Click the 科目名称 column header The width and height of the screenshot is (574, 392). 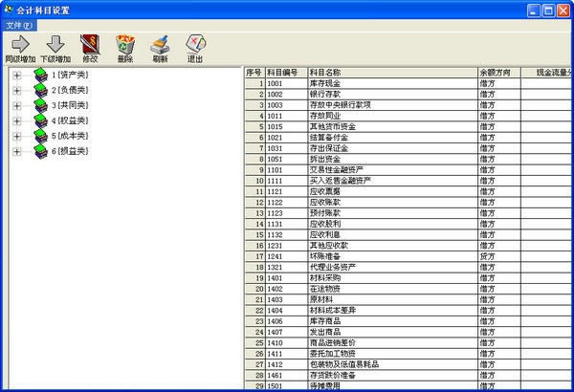[392, 73]
